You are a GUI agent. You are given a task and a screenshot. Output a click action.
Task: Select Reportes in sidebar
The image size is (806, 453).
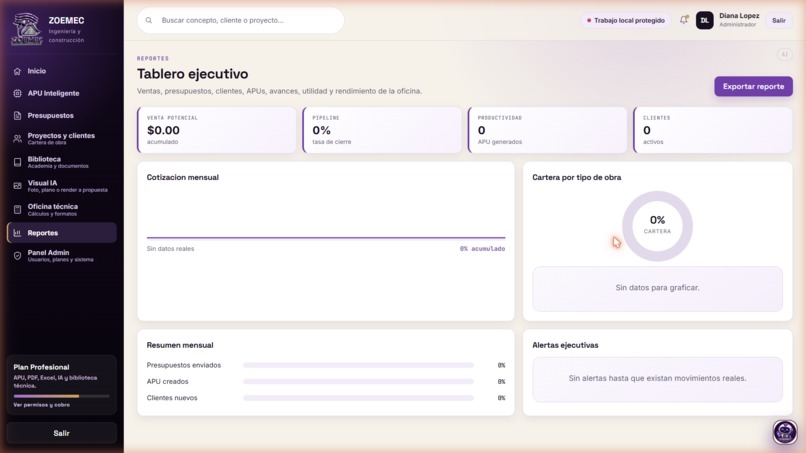[x=62, y=233]
